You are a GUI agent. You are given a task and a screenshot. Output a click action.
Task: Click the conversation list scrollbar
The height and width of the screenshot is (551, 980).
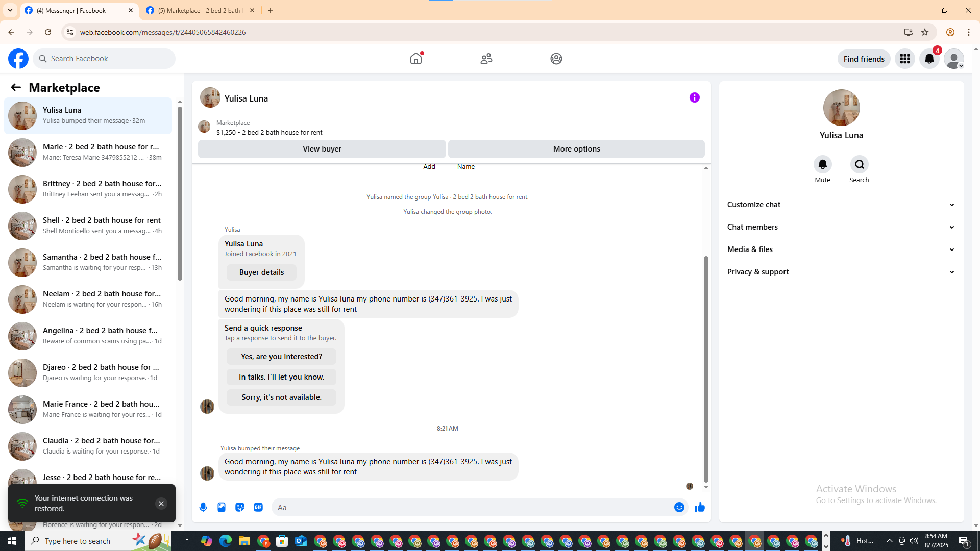(x=180, y=194)
